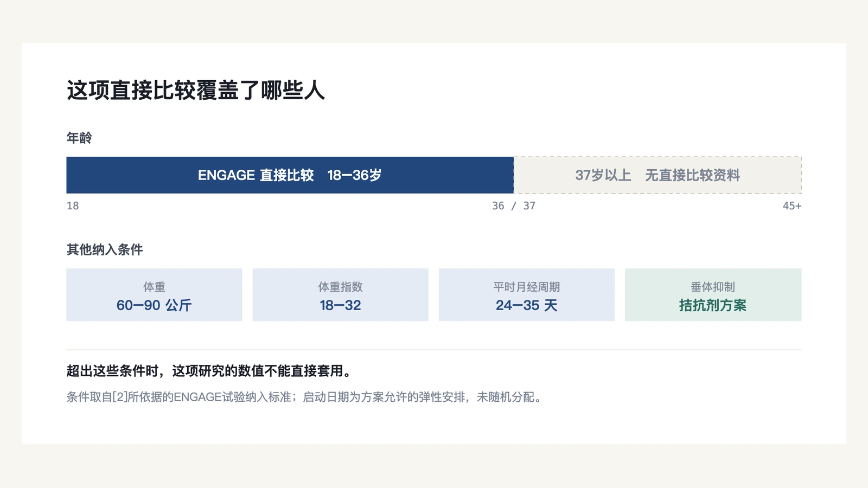Viewport: 868px width, 488px height.
Task: Click the dashed 37岁以上 无直接比较资料 bar
Action: tap(658, 175)
